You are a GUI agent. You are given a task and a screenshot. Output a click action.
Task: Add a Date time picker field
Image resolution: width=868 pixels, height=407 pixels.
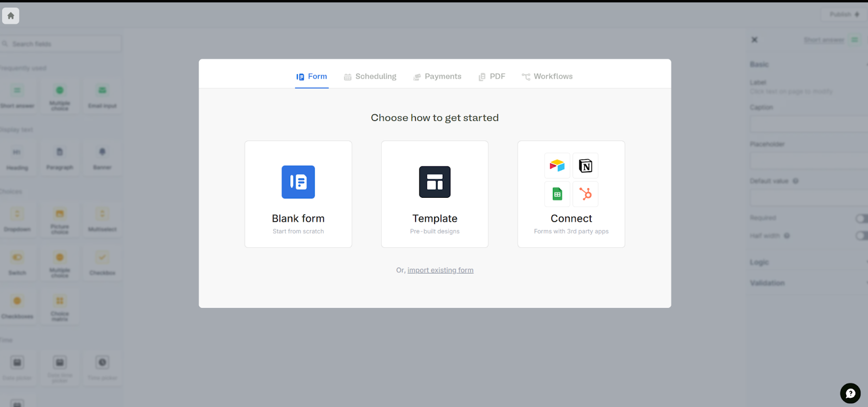point(60,368)
